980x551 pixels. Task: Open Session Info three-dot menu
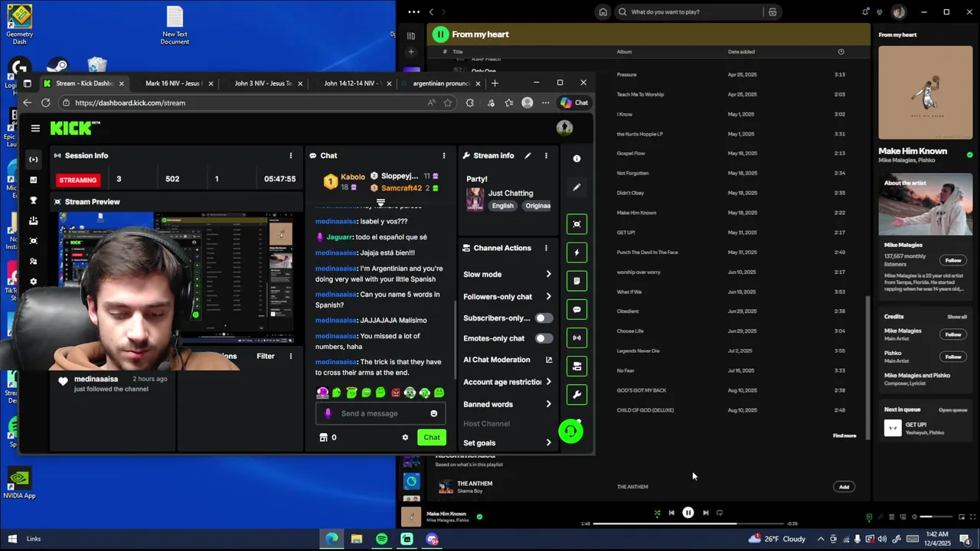coord(290,155)
